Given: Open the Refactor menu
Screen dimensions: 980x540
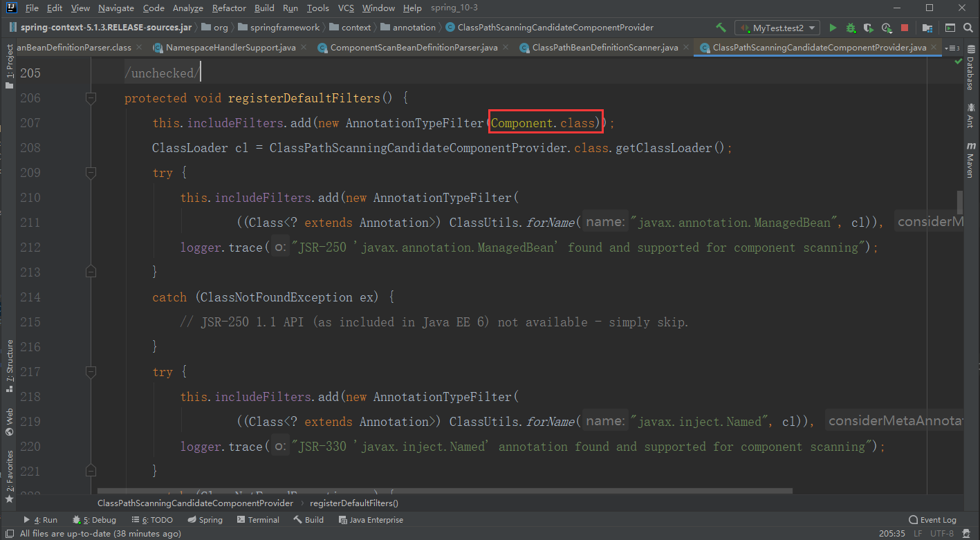Looking at the screenshot, I should [229, 8].
